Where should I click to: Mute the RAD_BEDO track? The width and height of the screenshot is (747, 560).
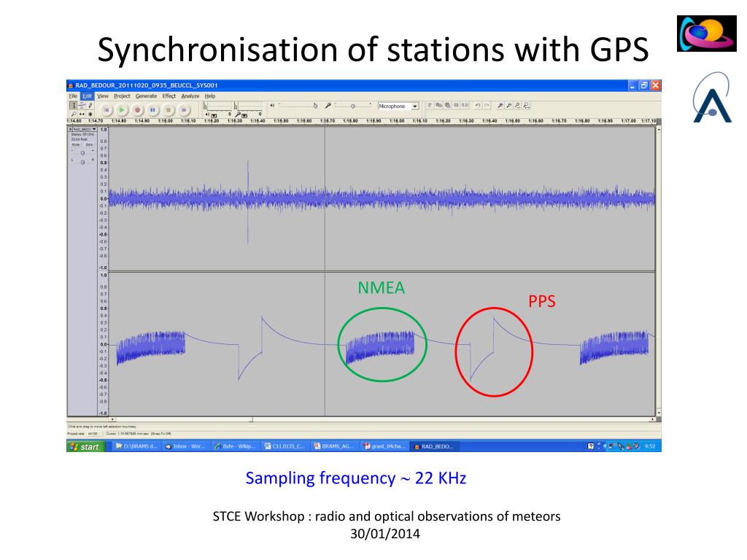[76, 144]
